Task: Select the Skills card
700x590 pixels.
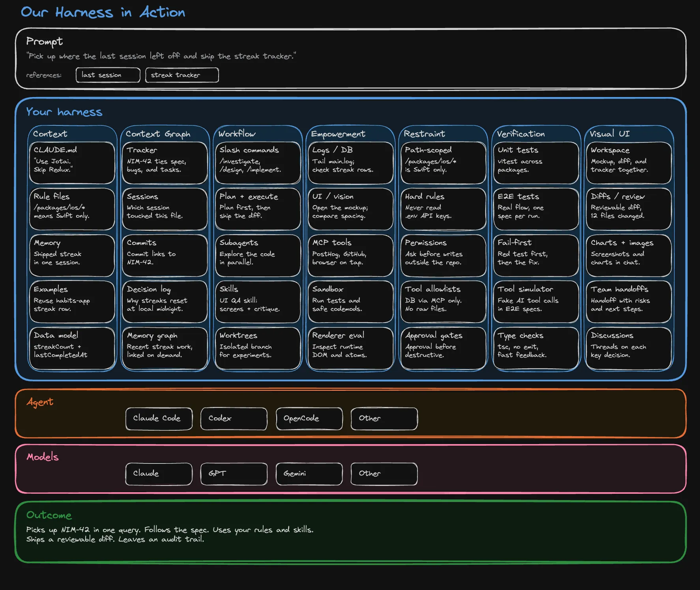Action: pyautogui.click(x=258, y=302)
